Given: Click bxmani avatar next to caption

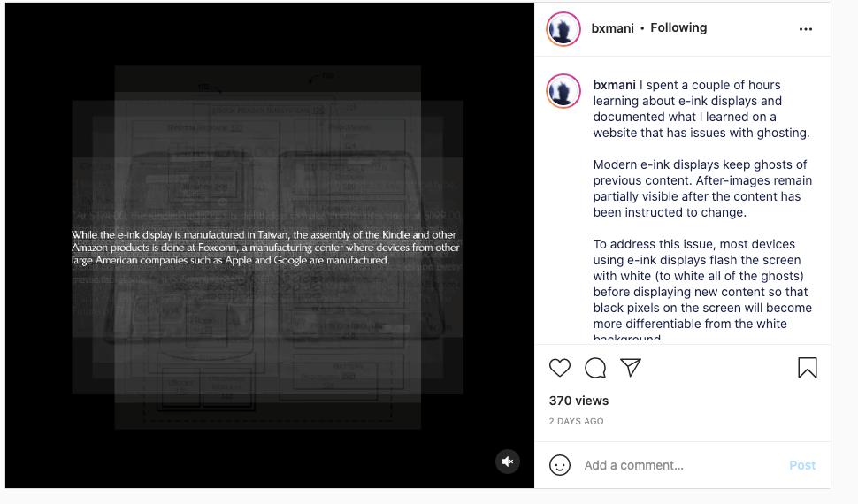Looking at the screenshot, I should click(563, 91).
